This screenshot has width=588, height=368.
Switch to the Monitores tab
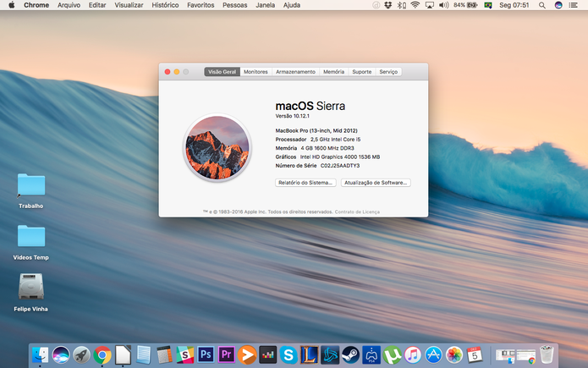pos(256,72)
